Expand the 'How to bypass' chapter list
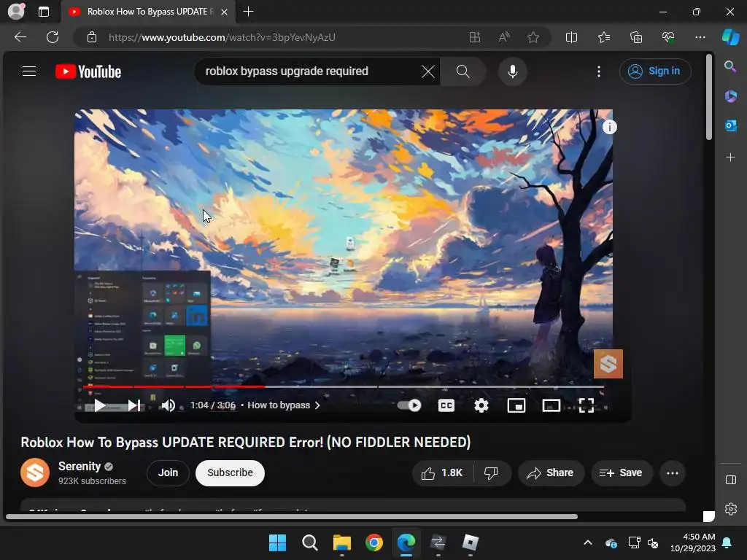 (284, 405)
